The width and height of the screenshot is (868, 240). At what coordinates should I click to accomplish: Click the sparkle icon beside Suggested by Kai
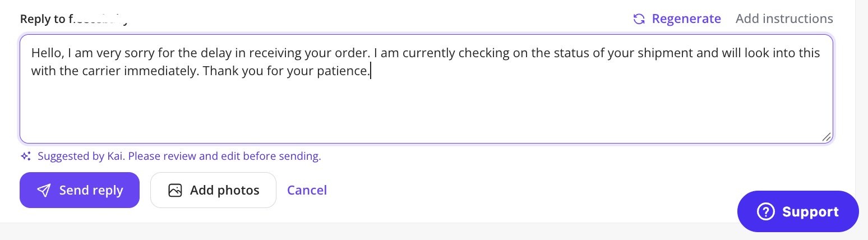click(26, 156)
